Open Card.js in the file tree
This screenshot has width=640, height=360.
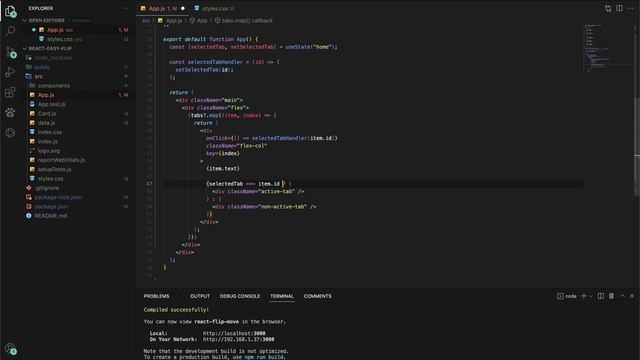tap(47, 113)
